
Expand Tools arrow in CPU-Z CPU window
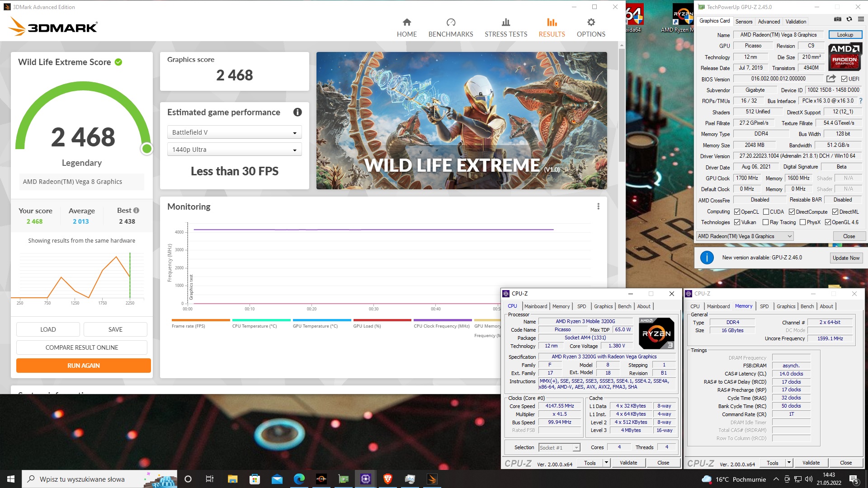tap(606, 463)
